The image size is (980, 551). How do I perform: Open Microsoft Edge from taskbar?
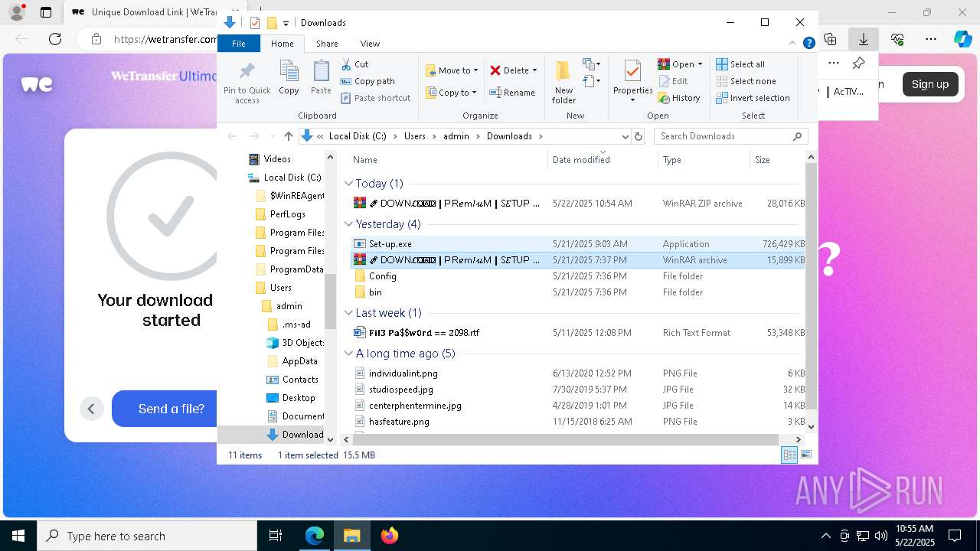point(315,536)
